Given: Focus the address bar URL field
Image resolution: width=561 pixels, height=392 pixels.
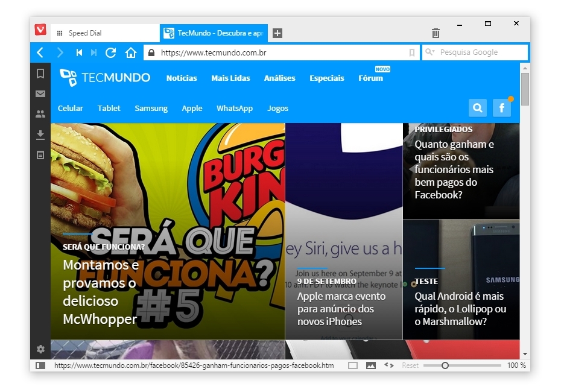Looking at the screenshot, I should coord(282,52).
